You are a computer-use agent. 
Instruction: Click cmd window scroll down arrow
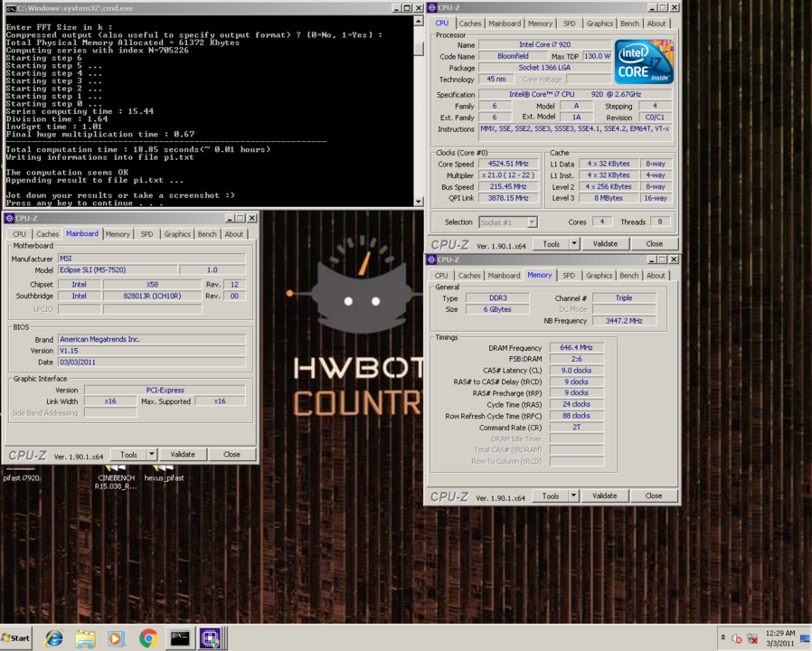(x=419, y=202)
